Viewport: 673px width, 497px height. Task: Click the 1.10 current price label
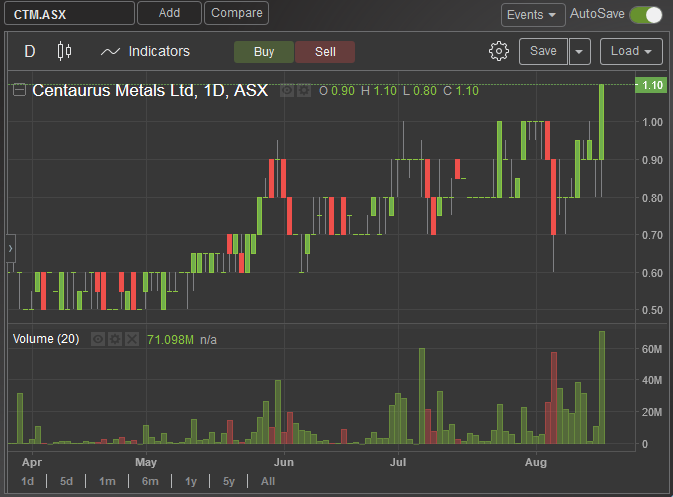(652, 85)
